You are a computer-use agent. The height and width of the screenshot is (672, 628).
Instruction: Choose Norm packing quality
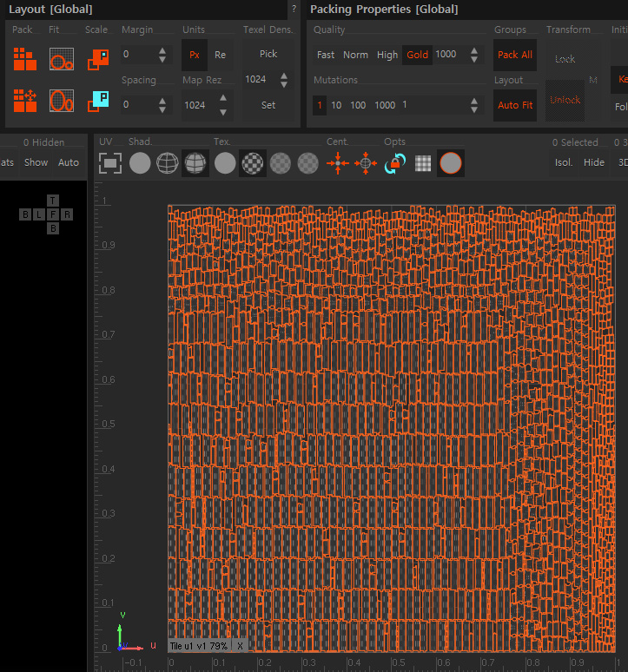click(355, 55)
